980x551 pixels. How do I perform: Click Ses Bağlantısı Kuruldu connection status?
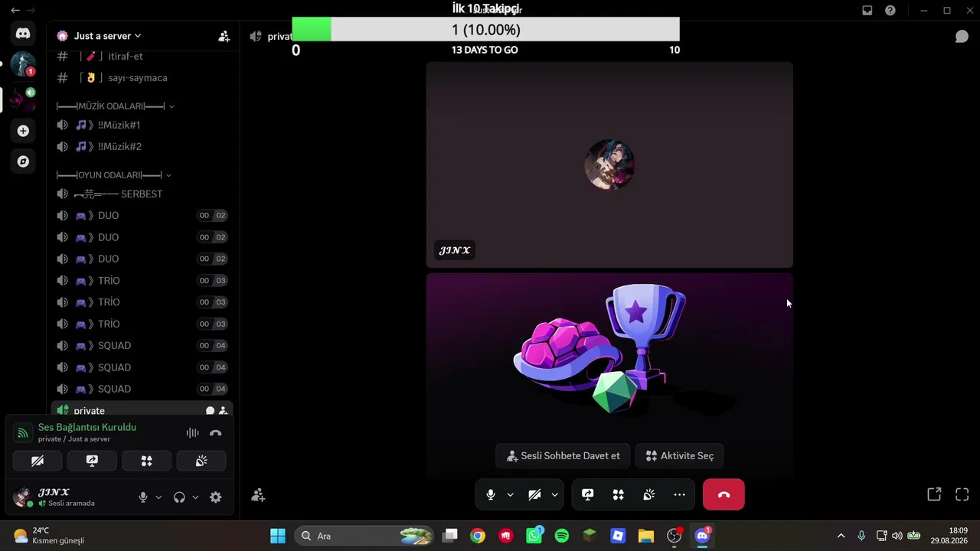click(87, 427)
